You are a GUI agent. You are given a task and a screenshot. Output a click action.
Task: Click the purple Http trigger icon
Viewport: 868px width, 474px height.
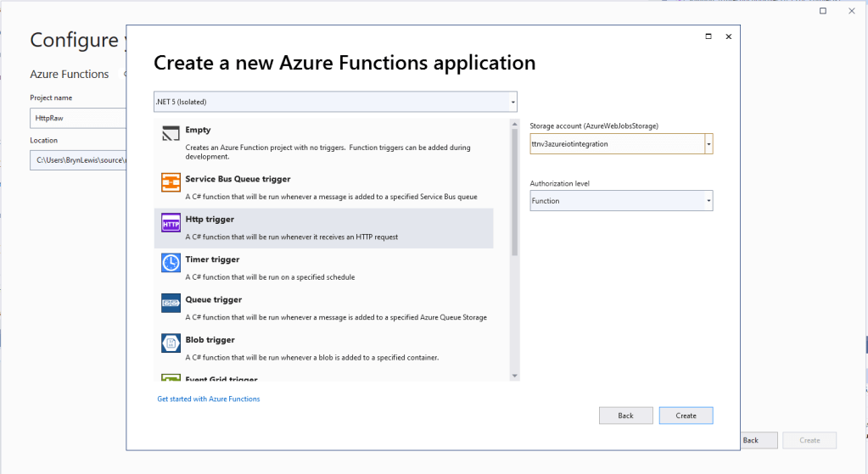pos(171,223)
